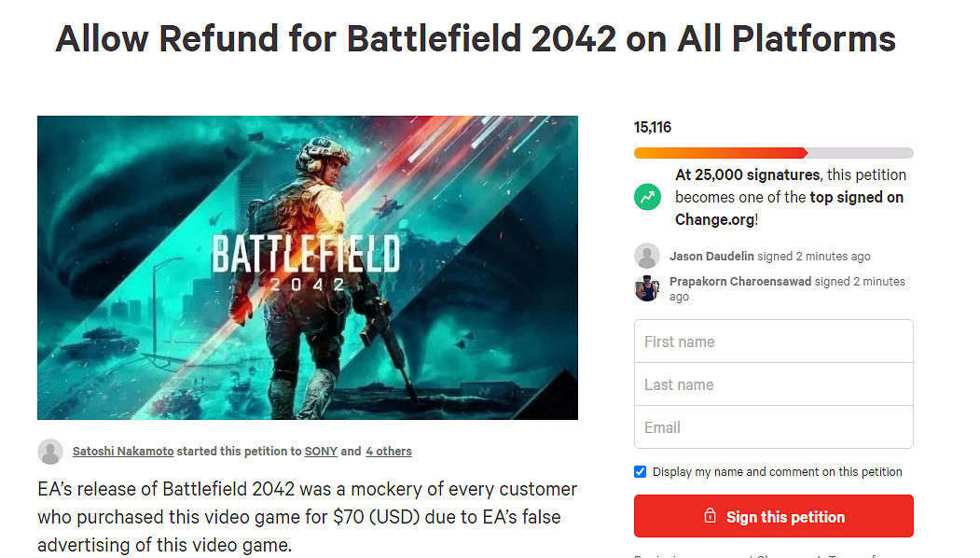
Task: Click Prapakorn Charoensawad's profile picture
Action: 647,288
